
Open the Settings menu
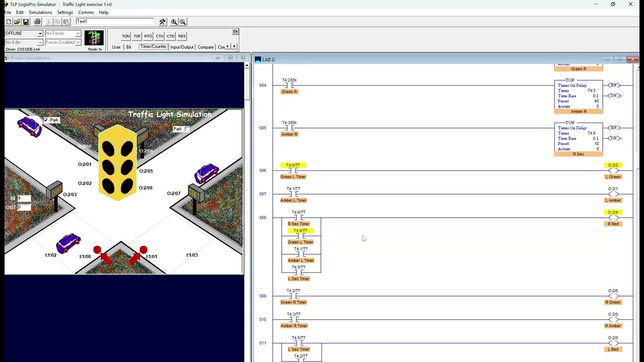[x=65, y=12]
